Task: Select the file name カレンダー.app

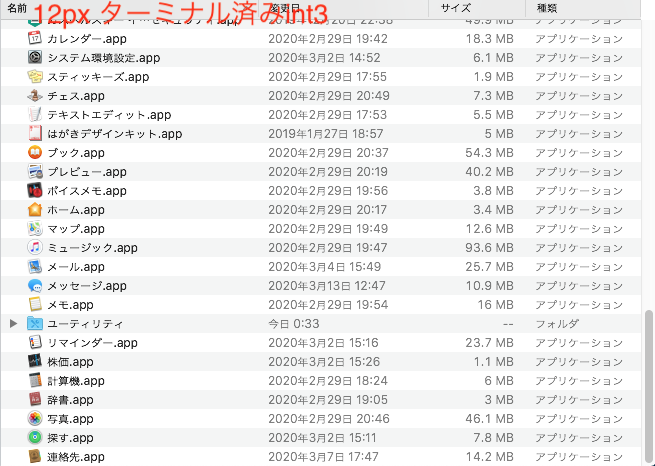Action: [87, 39]
